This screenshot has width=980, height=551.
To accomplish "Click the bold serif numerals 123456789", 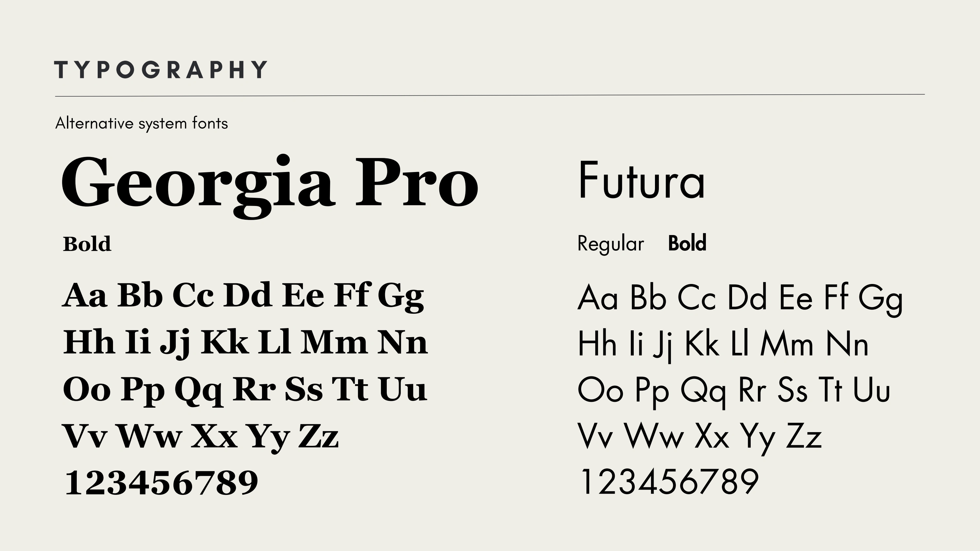I will (x=162, y=483).
